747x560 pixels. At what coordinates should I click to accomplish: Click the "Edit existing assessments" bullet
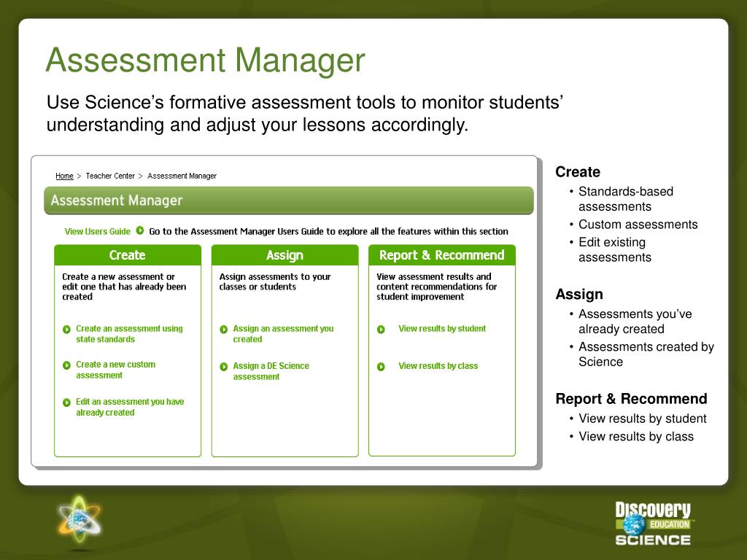pos(614,249)
